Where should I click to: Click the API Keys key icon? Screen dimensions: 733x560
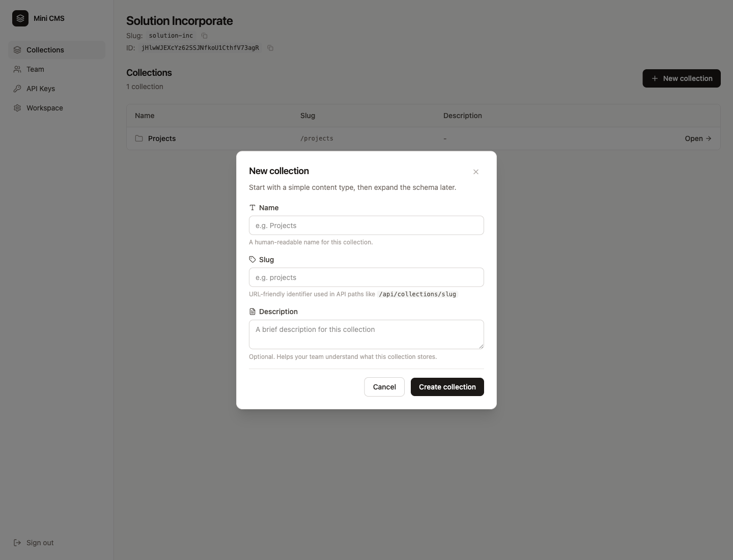(x=17, y=89)
